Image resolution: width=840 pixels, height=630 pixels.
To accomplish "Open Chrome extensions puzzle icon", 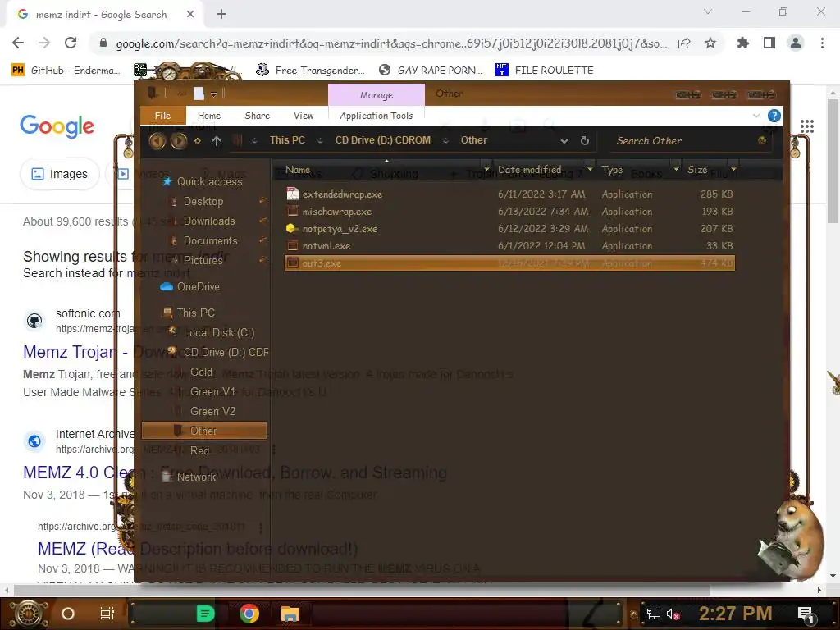I will click(743, 43).
